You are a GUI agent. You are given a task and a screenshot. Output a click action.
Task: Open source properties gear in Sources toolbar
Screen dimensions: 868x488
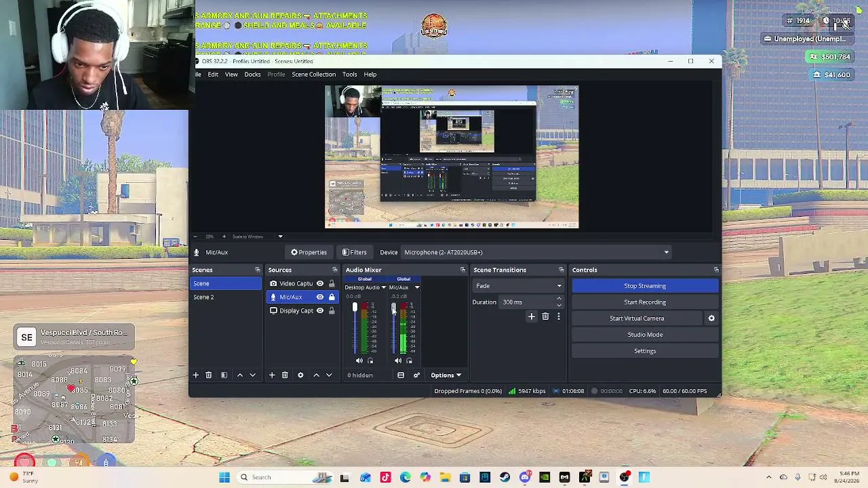click(x=300, y=375)
